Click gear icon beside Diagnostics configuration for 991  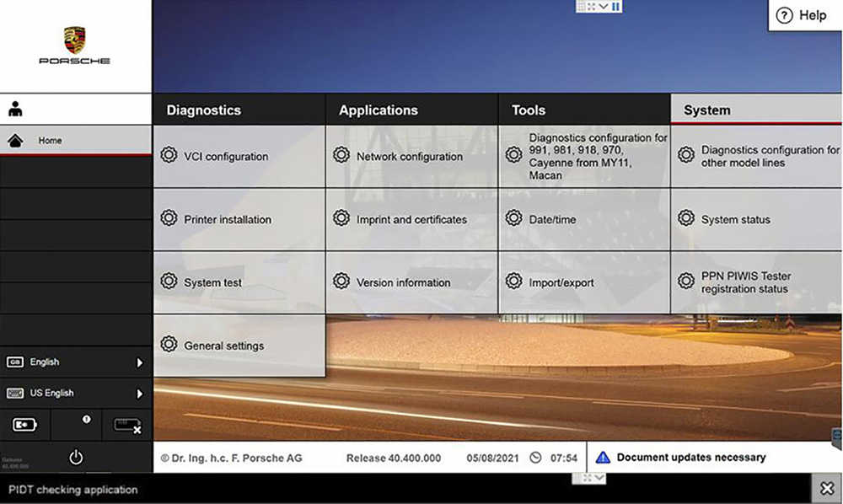click(514, 155)
